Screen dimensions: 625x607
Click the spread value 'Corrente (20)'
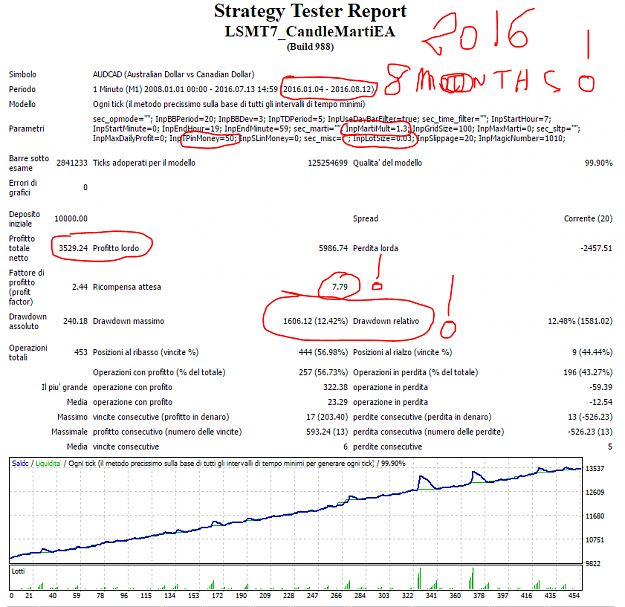coord(588,218)
